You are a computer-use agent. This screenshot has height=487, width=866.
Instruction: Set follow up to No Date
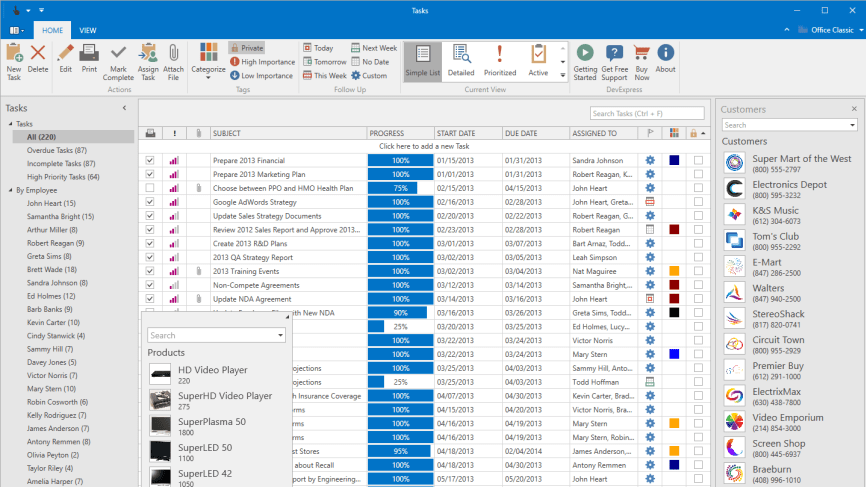click(370, 62)
